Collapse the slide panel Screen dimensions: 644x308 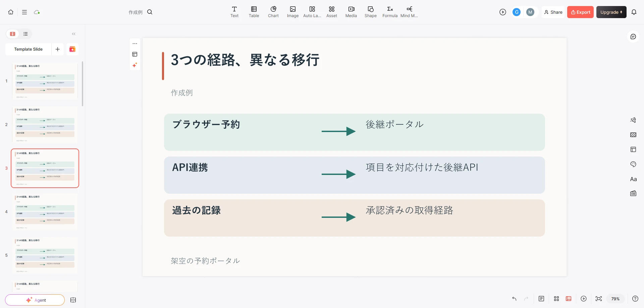pos(74,34)
